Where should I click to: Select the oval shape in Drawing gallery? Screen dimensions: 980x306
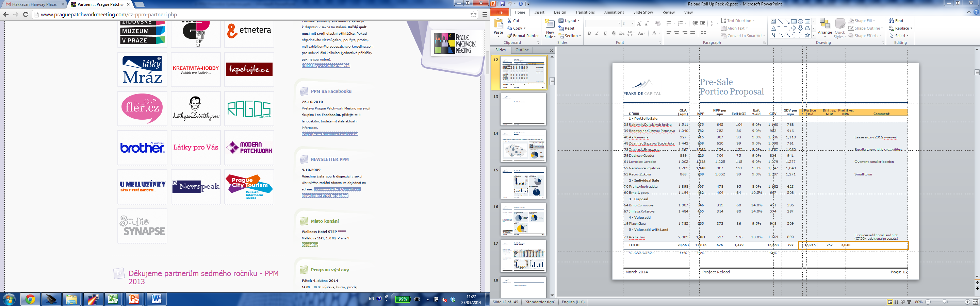coord(800,21)
